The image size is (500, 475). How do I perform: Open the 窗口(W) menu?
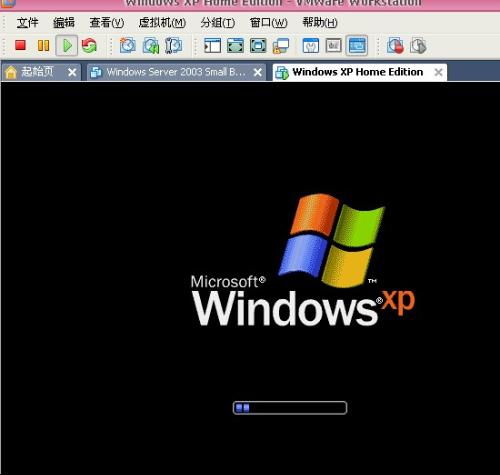click(x=269, y=23)
